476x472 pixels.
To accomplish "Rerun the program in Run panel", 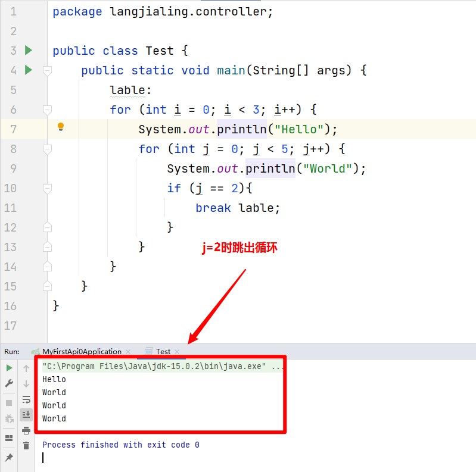I will [x=9, y=368].
